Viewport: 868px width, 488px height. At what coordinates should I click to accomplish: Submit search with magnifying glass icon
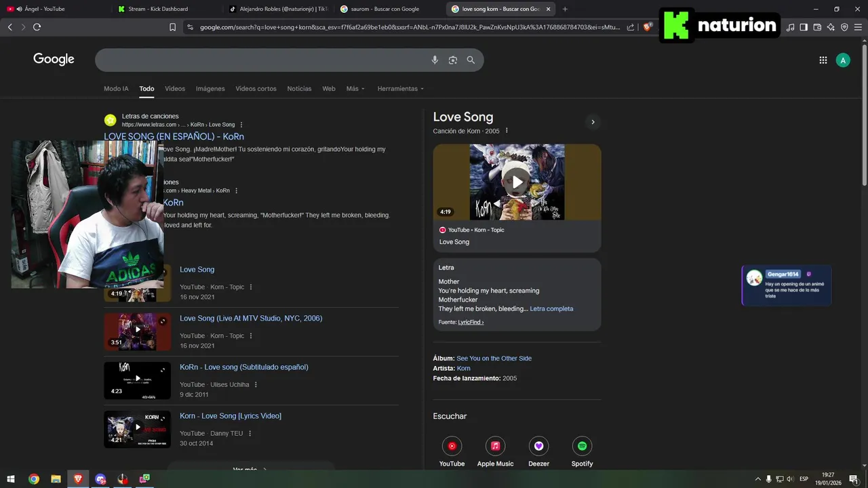471,60
